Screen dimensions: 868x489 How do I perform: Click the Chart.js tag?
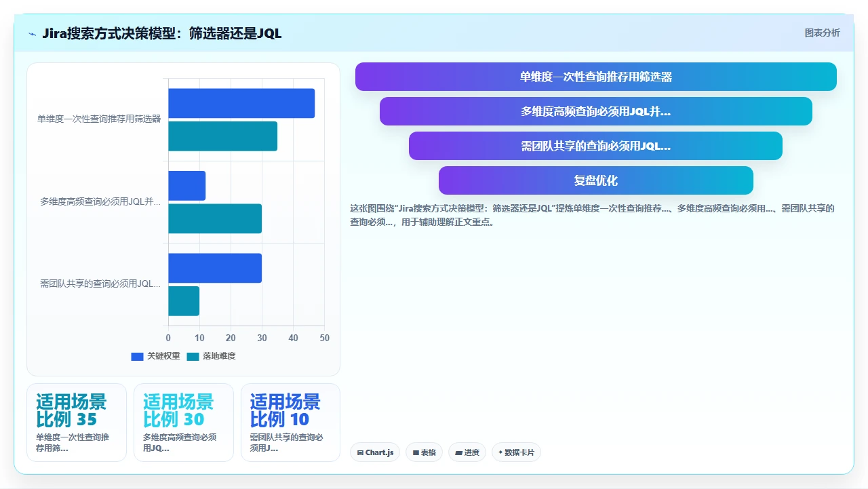(375, 452)
